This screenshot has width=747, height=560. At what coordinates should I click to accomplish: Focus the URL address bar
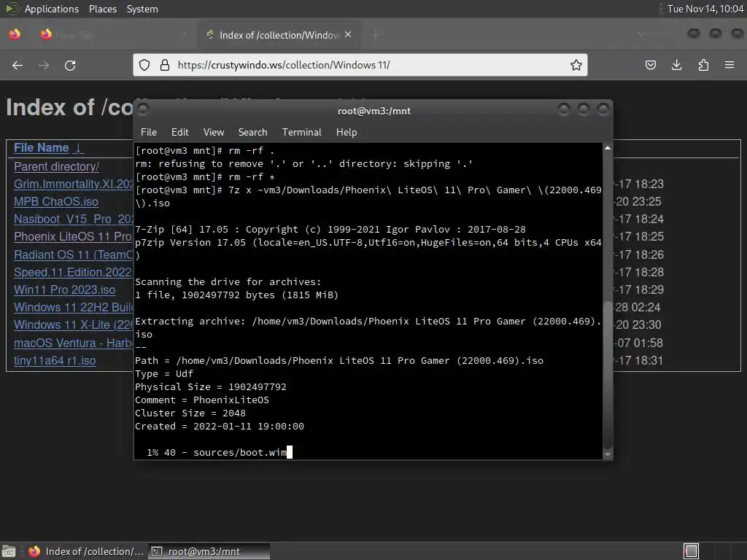(360, 65)
